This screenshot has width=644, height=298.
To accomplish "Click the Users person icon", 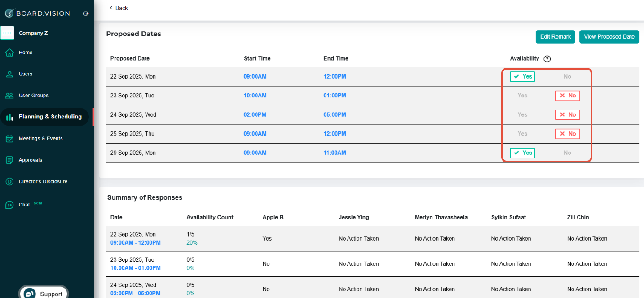I will 9,74.
